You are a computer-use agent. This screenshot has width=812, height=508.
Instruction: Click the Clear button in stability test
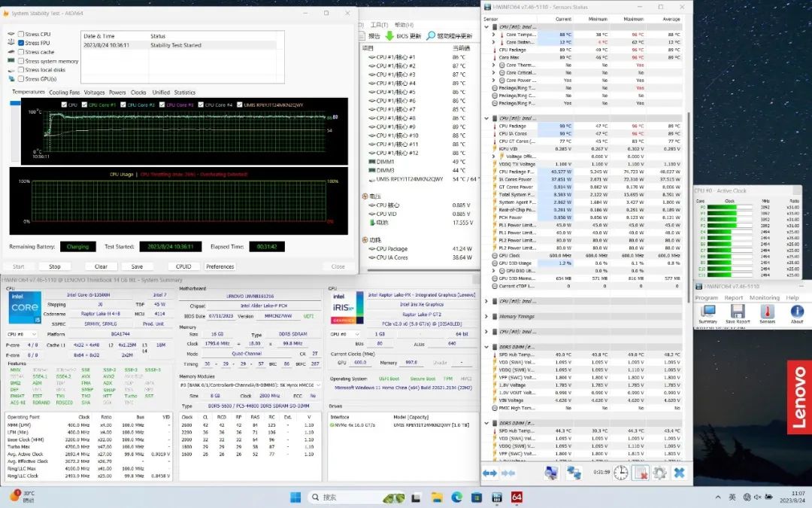(101, 266)
